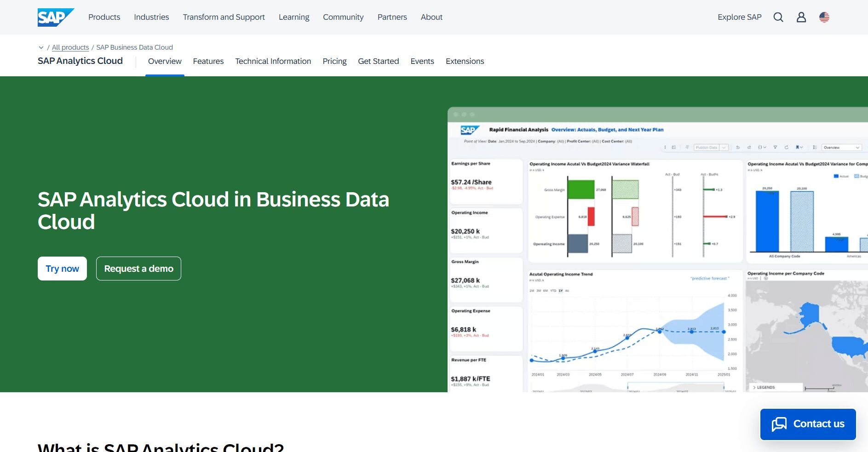Follow the All products breadcrumb link

coord(70,47)
